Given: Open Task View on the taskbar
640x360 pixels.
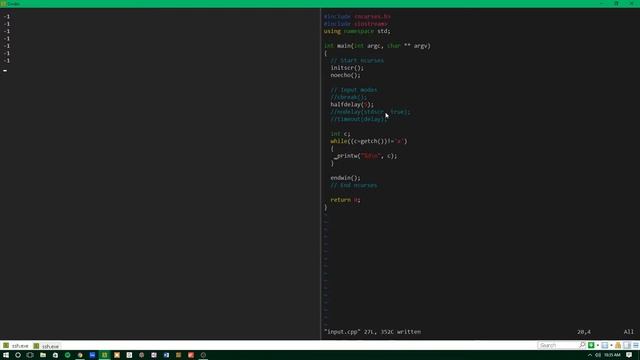Looking at the screenshot, I should [30, 355].
